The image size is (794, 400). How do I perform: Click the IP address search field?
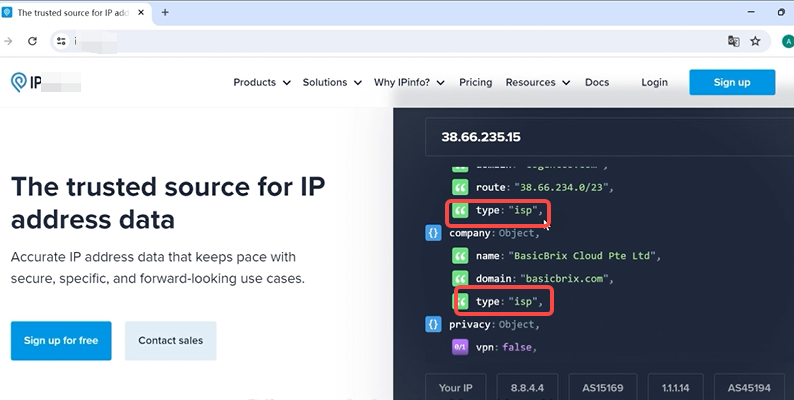[x=600, y=136]
